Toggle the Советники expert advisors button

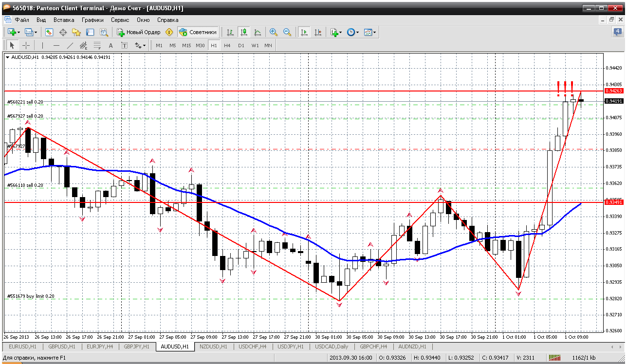pos(198,32)
